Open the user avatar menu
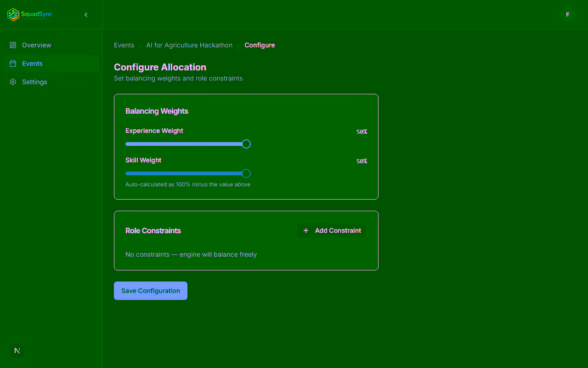The width and height of the screenshot is (588, 368). click(x=568, y=15)
